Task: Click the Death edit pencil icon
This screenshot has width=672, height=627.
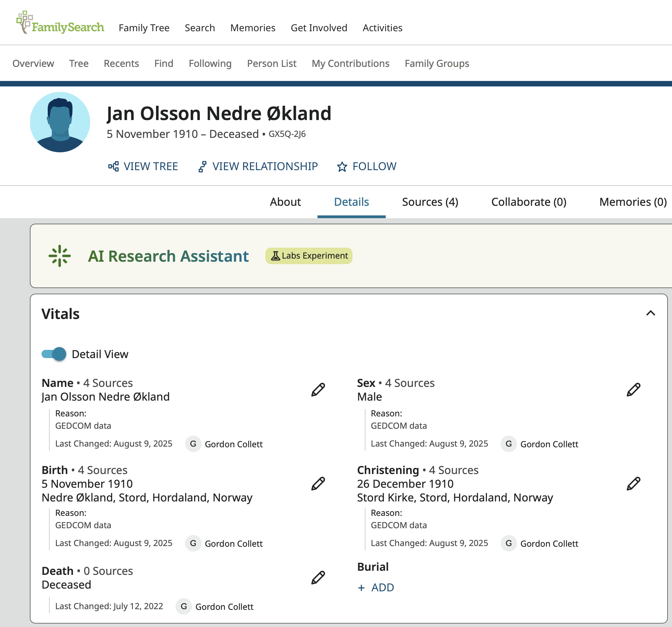Action: tap(318, 578)
